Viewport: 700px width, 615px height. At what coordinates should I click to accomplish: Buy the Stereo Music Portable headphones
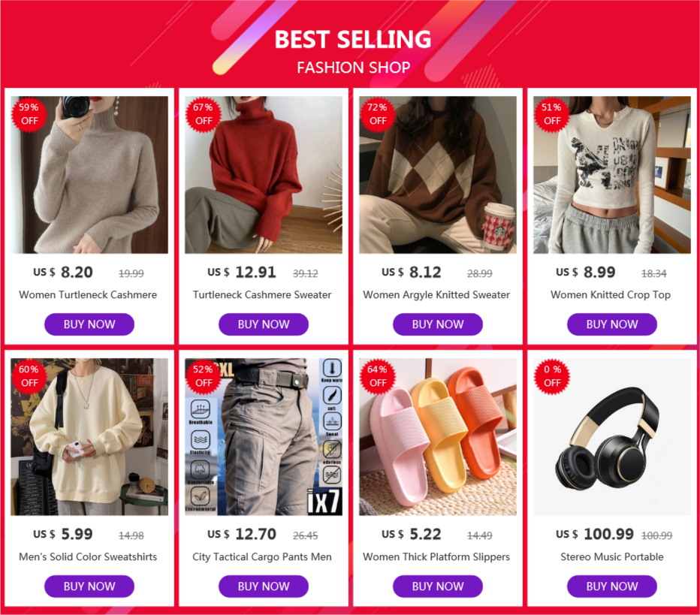coord(612,586)
